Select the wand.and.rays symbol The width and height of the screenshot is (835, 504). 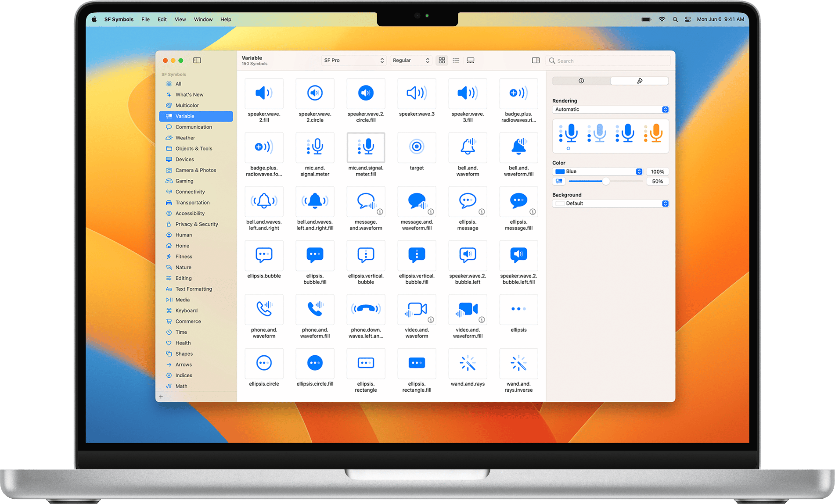click(x=467, y=364)
